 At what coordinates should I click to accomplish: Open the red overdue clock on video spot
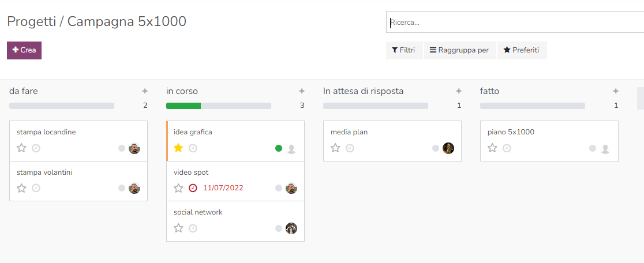click(x=193, y=188)
